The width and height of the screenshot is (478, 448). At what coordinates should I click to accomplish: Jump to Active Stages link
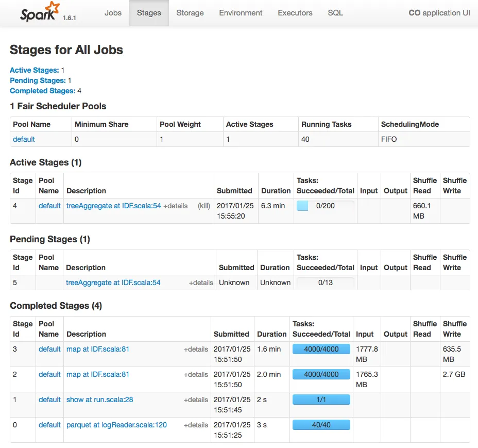[34, 70]
